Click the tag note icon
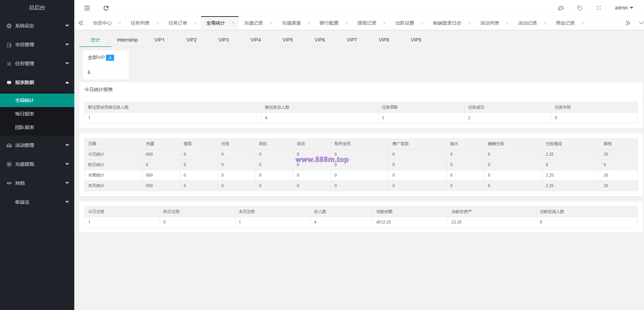644x310 pixels. pos(580,8)
